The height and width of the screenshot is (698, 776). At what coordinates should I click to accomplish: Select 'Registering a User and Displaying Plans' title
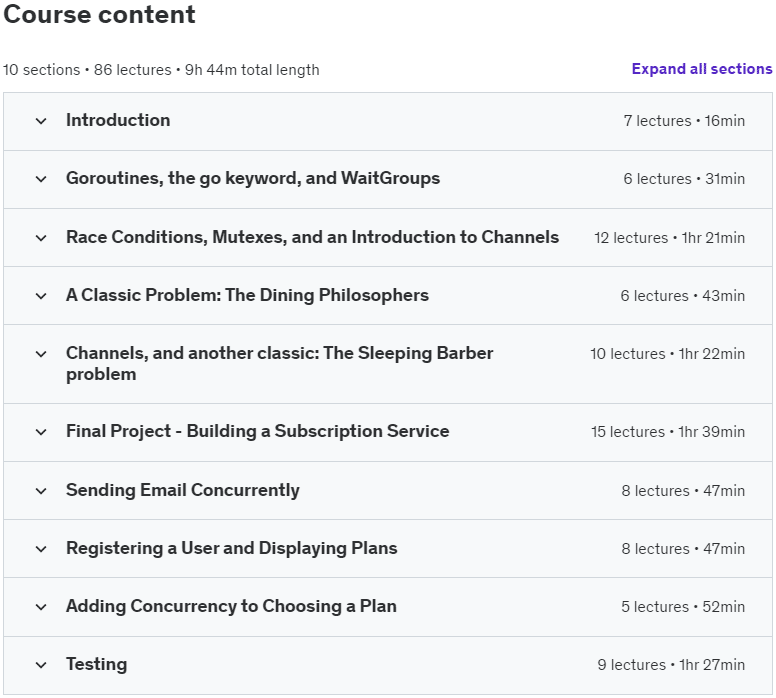232,548
